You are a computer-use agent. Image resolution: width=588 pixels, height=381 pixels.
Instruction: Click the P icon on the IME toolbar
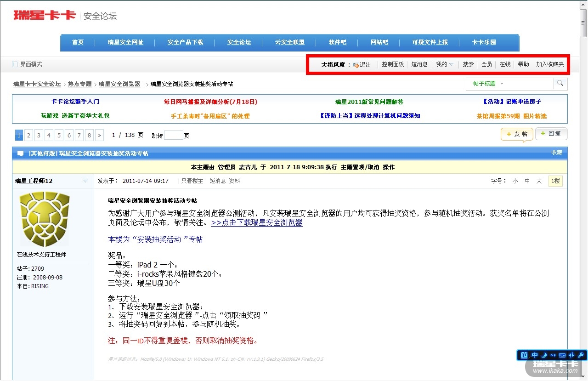click(x=525, y=355)
